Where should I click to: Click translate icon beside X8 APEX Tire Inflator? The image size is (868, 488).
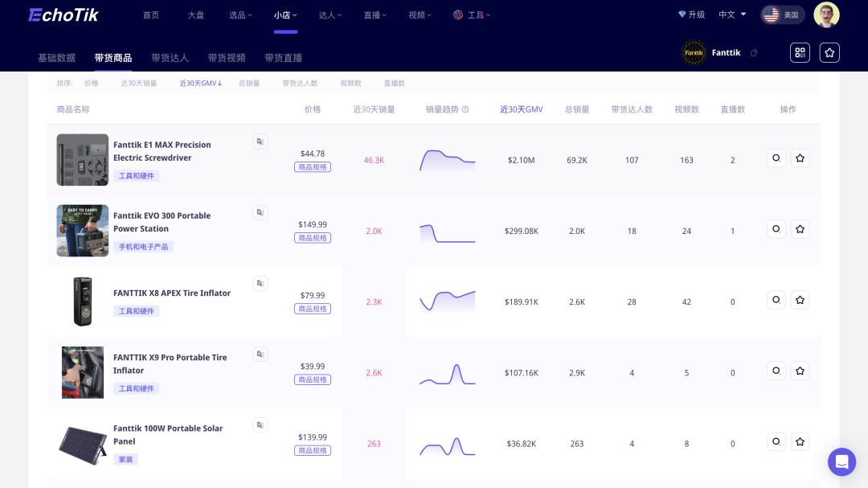260,283
